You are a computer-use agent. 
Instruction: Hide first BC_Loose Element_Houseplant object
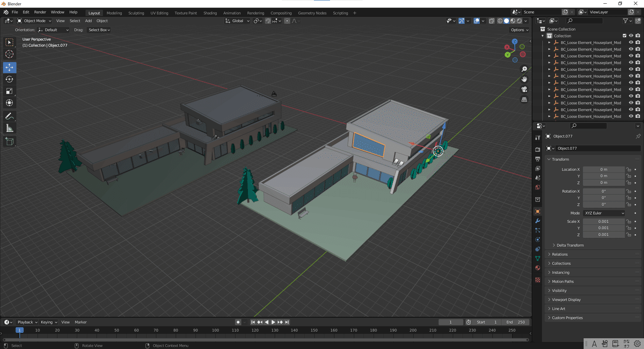pos(631,42)
